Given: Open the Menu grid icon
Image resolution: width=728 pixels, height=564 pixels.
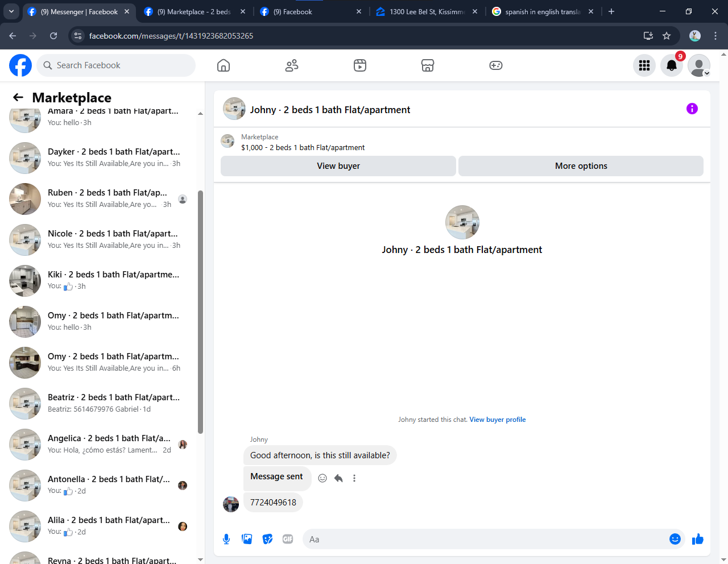Looking at the screenshot, I should [x=644, y=65].
